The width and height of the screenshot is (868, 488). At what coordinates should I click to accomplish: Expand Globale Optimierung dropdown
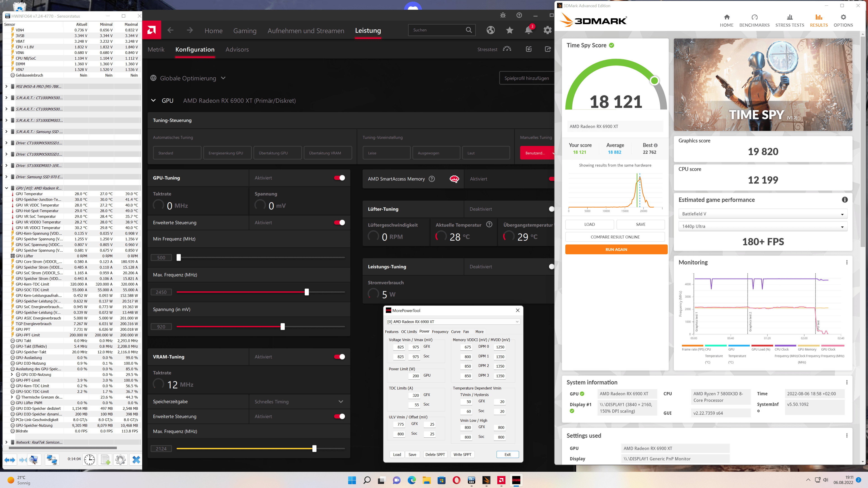pyautogui.click(x=223, y=78)
